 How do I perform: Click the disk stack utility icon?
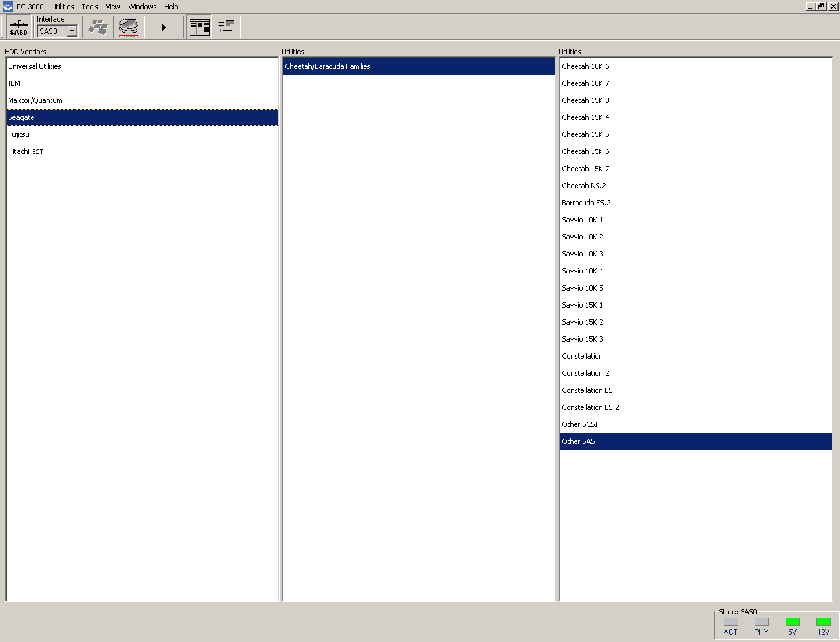(x=129, y=28)
